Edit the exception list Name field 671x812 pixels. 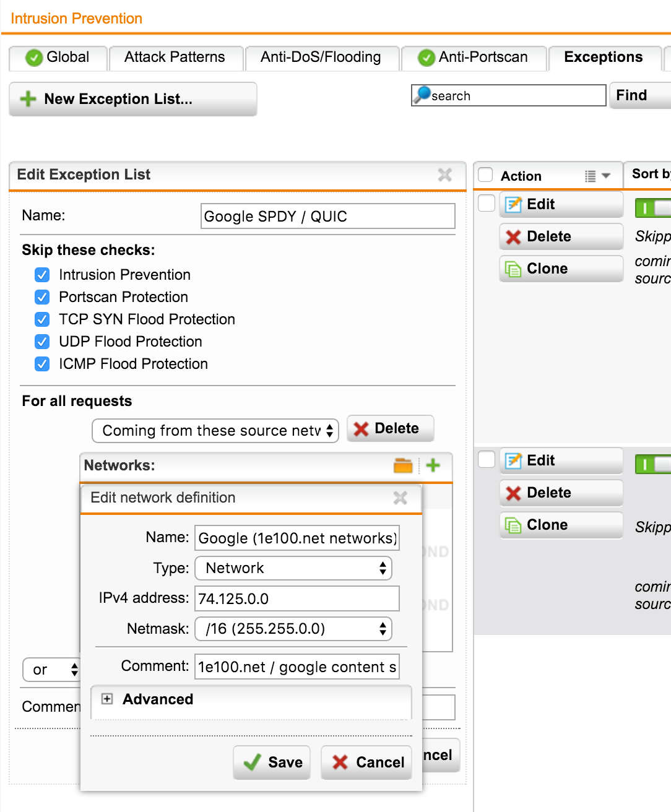328,216
